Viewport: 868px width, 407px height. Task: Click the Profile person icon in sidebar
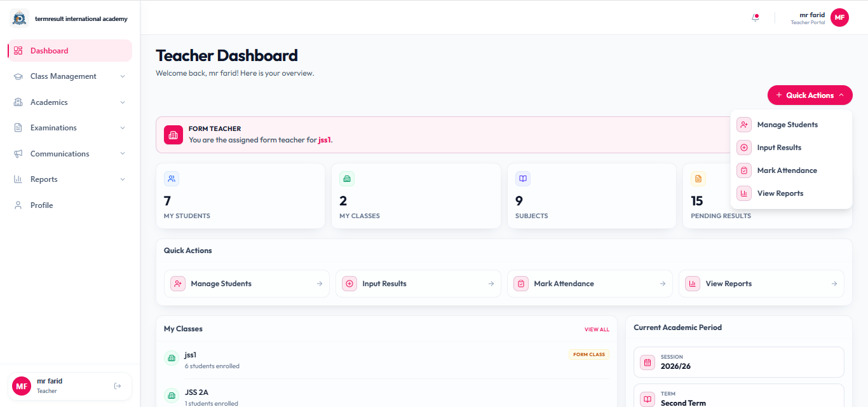click(18, 205)
